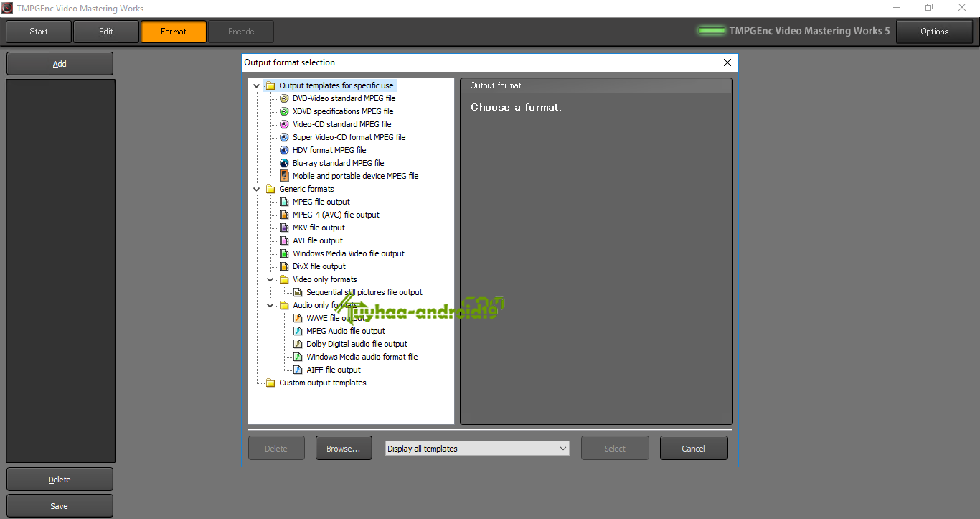This screenshot has height=519, width=980.
Task: Collapse the Audio only formats node
Action: tap(270, 305)
